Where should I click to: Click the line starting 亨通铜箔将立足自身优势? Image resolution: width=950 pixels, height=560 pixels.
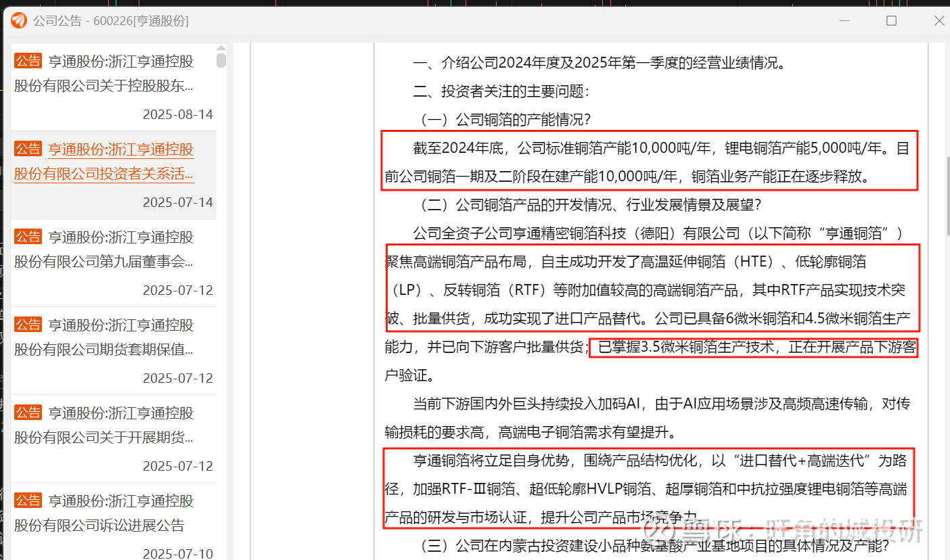pos(660,461)
